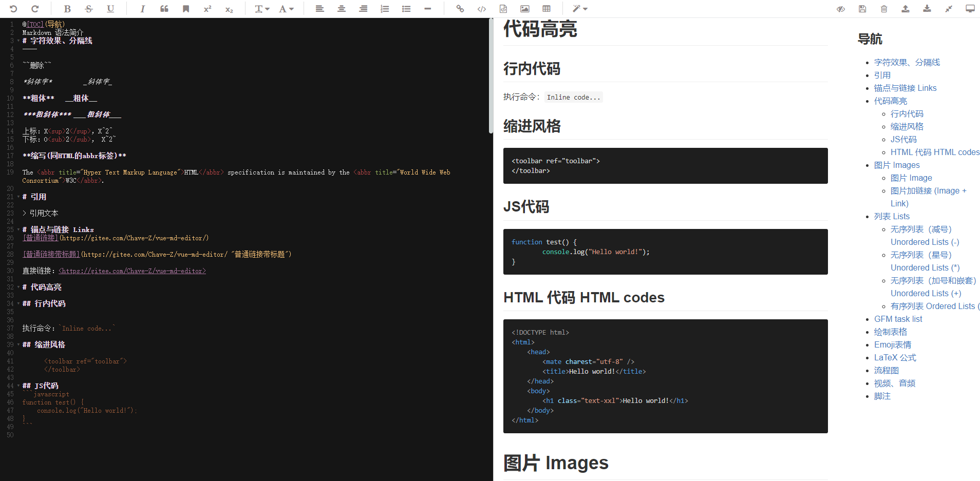The height and width of the screenshot is (481, 980).
Task: Insert a code block file icon
Action: 503,9
